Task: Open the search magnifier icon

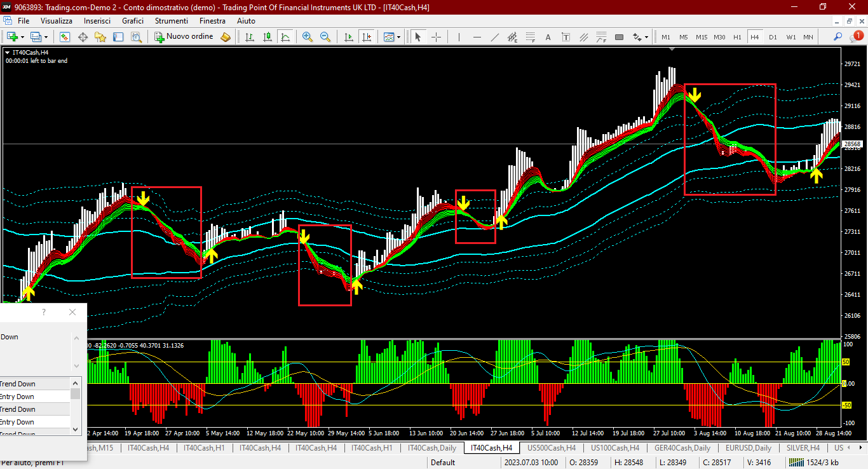Action: 838,37
